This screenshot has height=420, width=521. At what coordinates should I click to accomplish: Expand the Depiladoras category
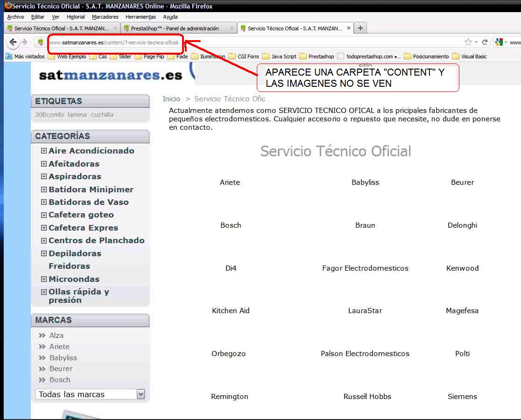click(x=43, y=253)
